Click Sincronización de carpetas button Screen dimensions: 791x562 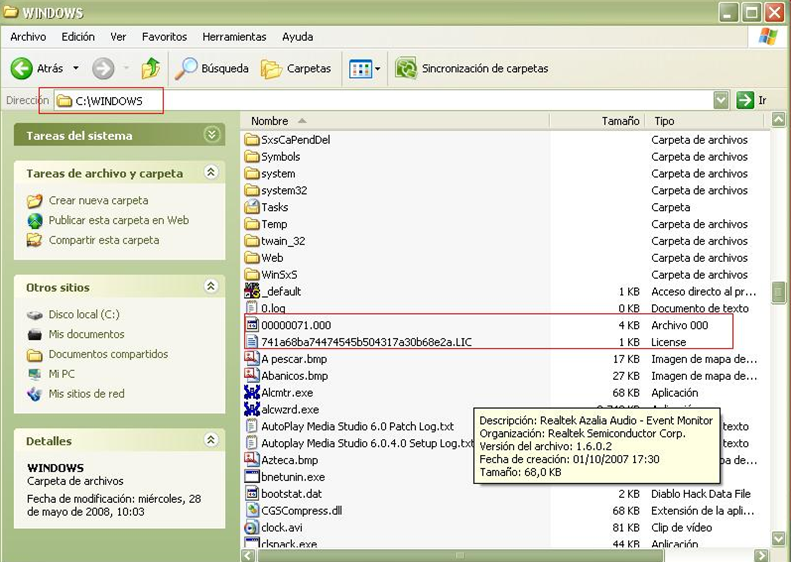pos(472,68)
